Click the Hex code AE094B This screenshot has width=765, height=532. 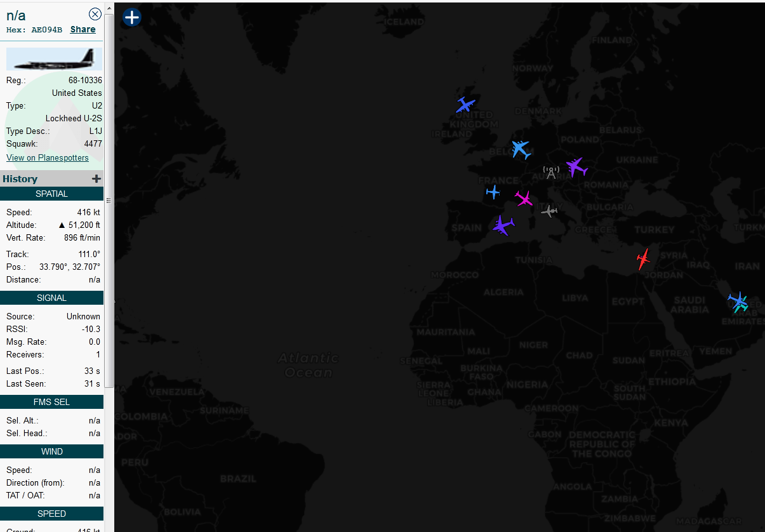(47, 30)
